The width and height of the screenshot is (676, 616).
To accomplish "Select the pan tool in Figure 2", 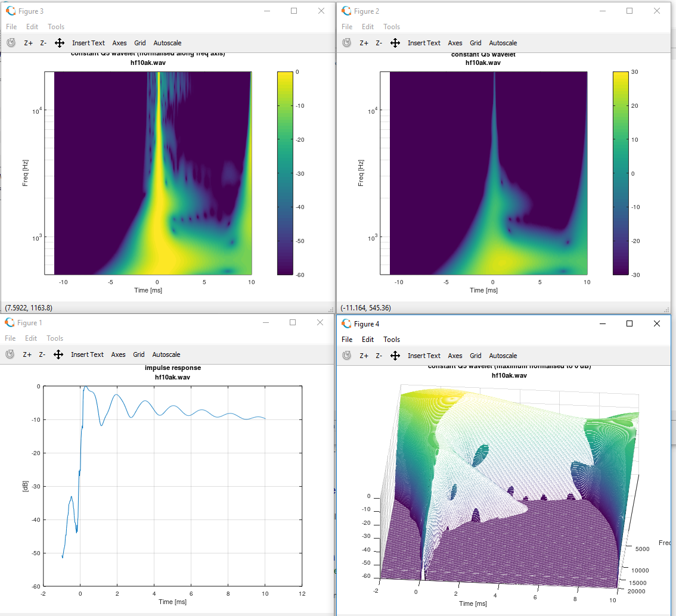I will click(x=395, y=43).
